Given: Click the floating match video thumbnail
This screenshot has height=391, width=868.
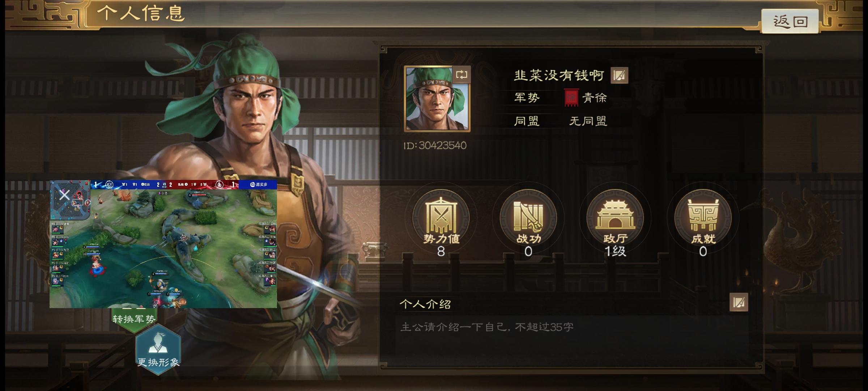Looking at the screenshot, I should 163,244.
